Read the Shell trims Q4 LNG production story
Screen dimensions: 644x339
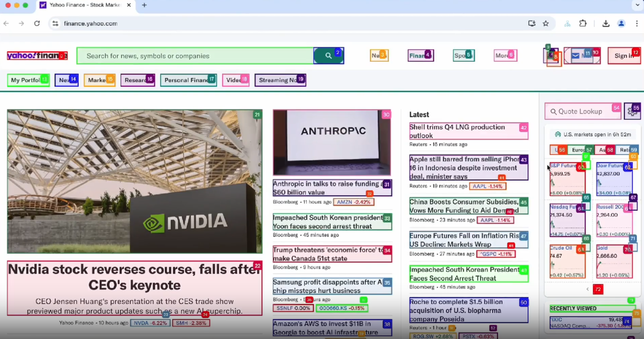469,131
